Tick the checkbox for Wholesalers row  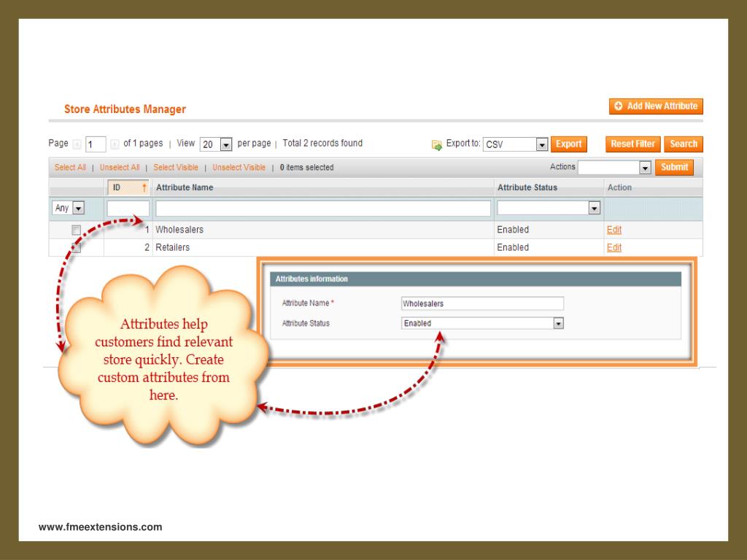click(x=76, y=230)
